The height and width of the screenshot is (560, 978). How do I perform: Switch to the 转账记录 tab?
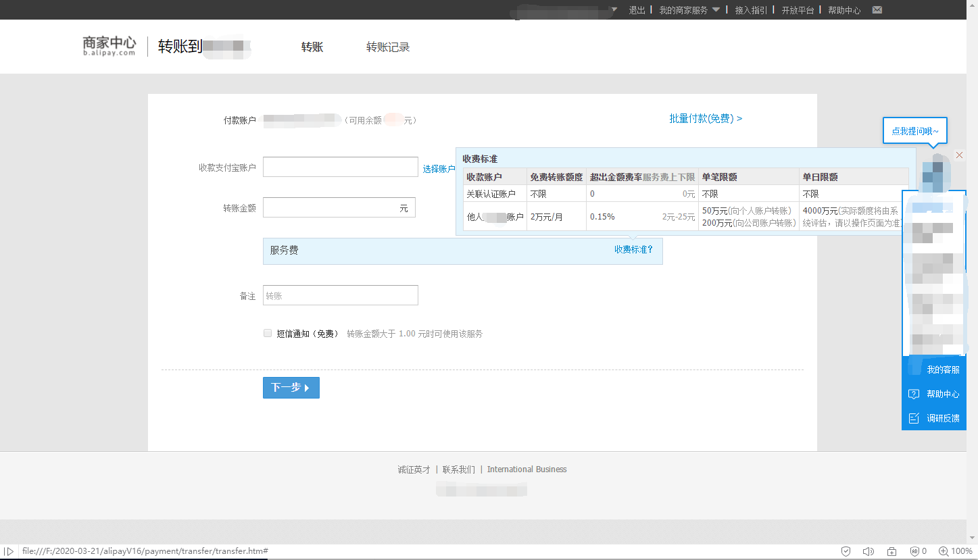point(388,47)
